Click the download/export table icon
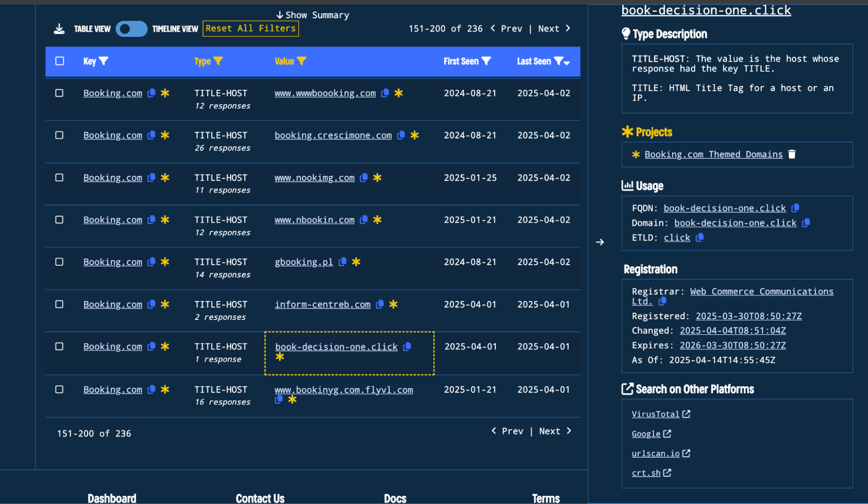 click(59, 28)
